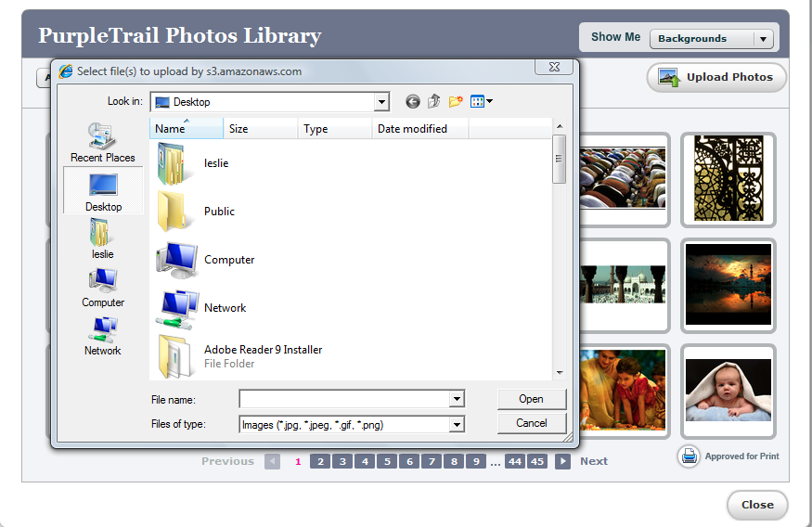This screenshot has width=812, height=527.
Task: Click the Open button
Action: (x=532, y=399)
